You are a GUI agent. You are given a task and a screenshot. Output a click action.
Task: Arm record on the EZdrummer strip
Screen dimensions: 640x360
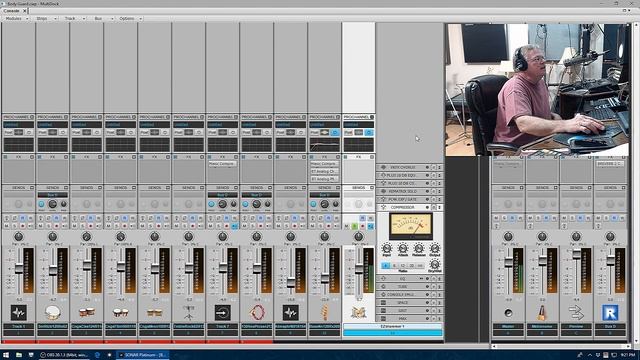[362, 226]
